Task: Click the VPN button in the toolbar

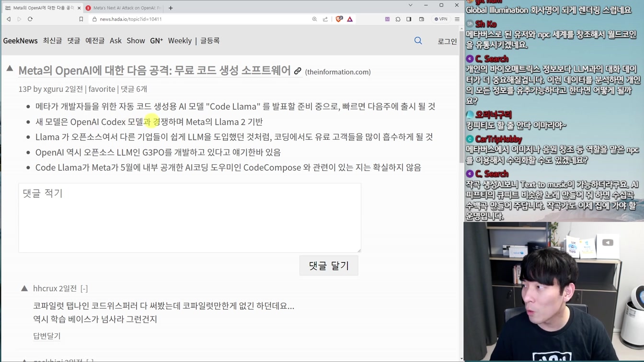Action: [441, 19]
